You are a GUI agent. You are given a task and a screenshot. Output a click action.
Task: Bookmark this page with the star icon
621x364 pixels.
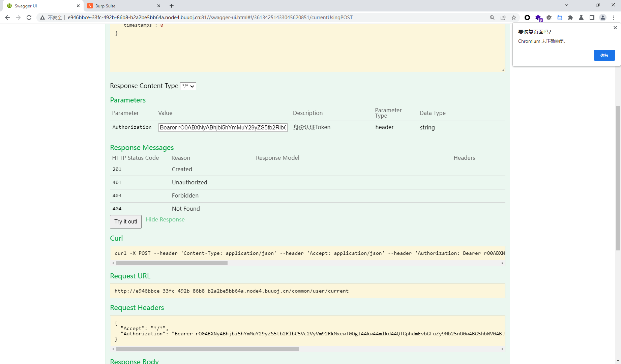coord(514,18)
